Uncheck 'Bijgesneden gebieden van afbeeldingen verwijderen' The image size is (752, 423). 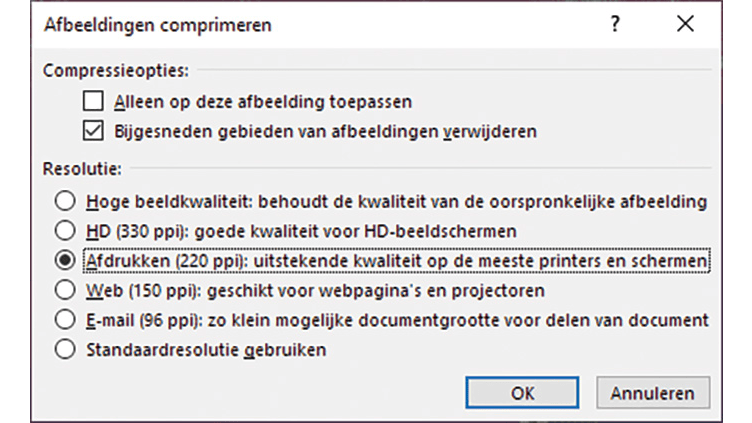94,129
